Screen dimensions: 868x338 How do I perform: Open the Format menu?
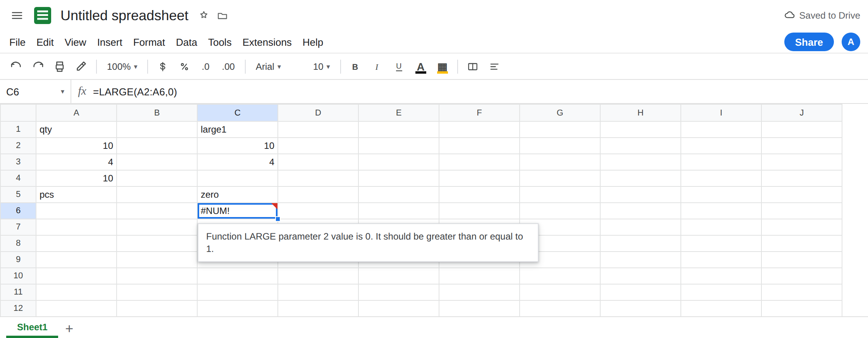coord(149,42)
